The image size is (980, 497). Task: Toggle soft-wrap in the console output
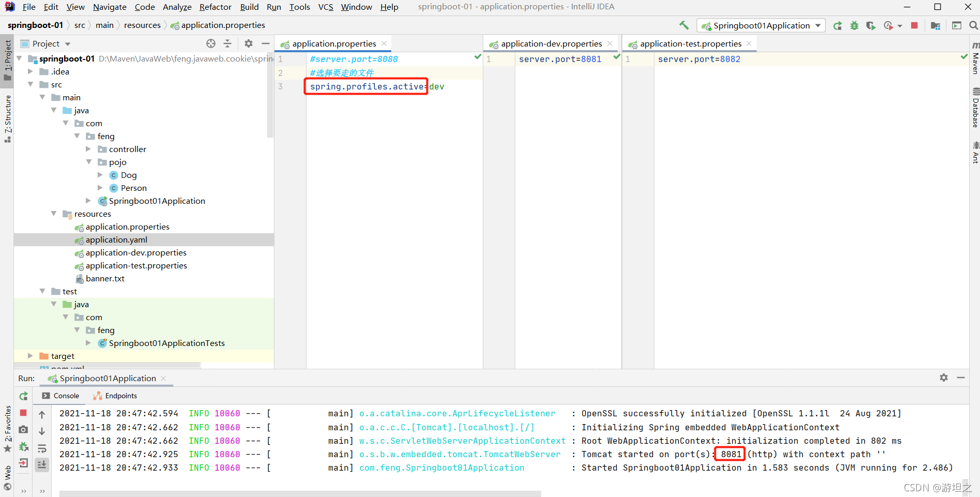[42, 448]
